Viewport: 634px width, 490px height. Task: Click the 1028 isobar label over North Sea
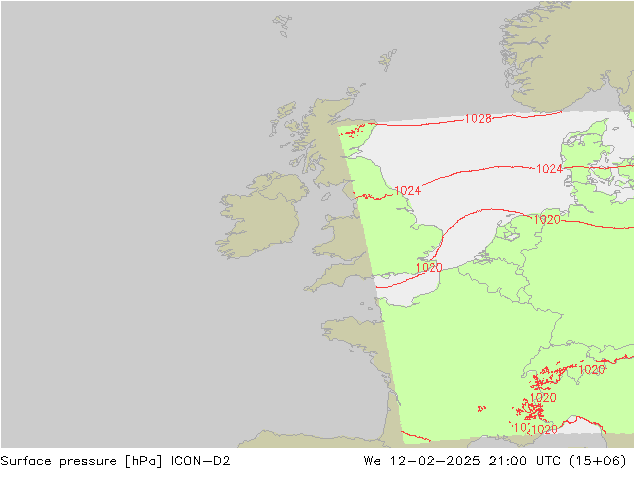point(478,118)
